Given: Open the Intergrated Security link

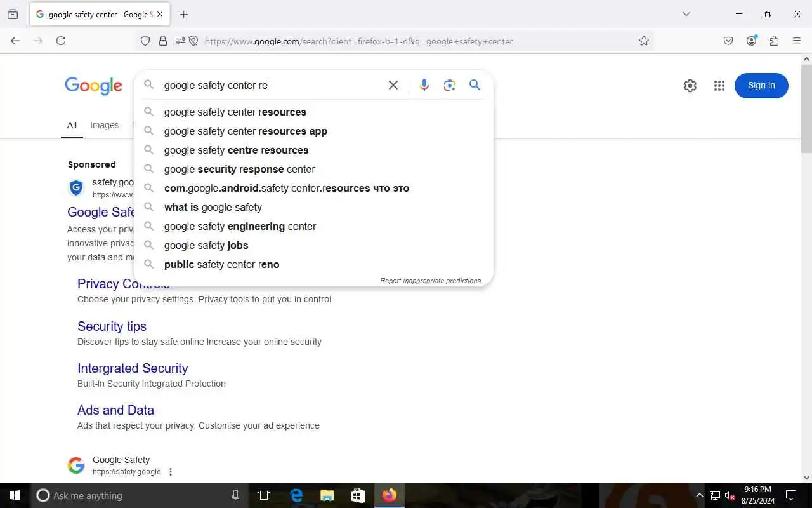Looking at the screenshot, I should (133, 368).
